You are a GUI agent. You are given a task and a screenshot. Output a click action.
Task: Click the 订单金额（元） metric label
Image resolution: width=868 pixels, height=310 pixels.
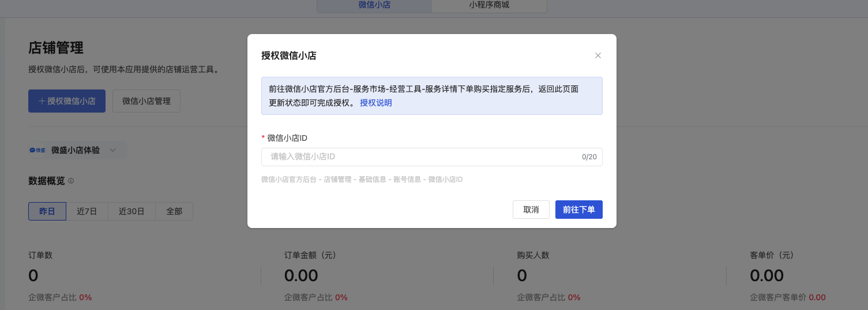point(310,255)
